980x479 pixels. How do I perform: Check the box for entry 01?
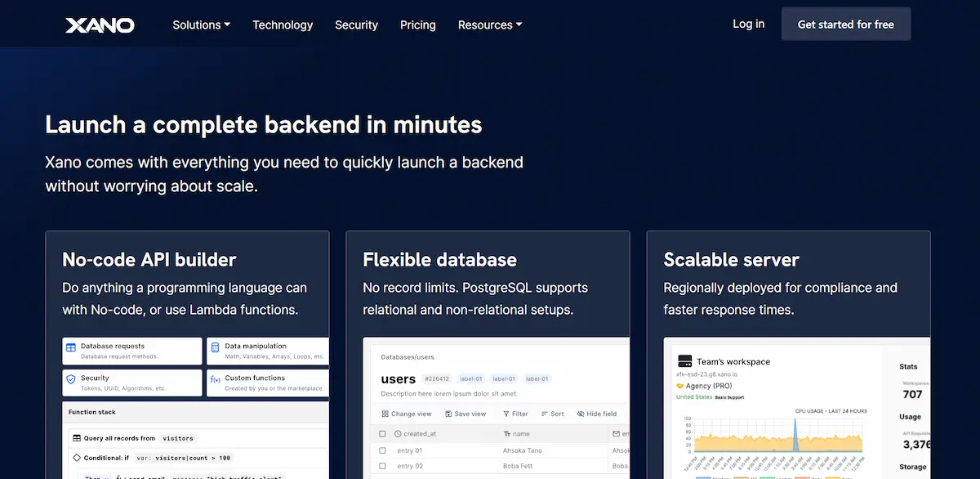click(382, 450)
